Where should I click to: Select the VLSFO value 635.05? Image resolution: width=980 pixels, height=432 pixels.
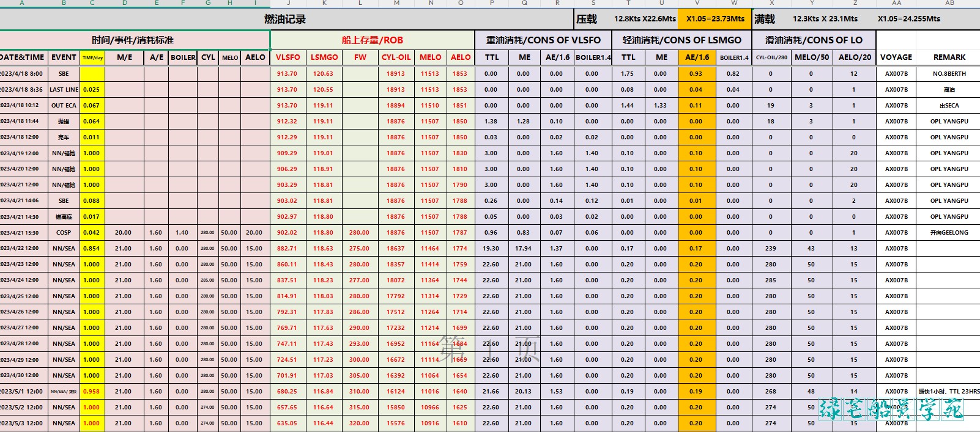287,423
